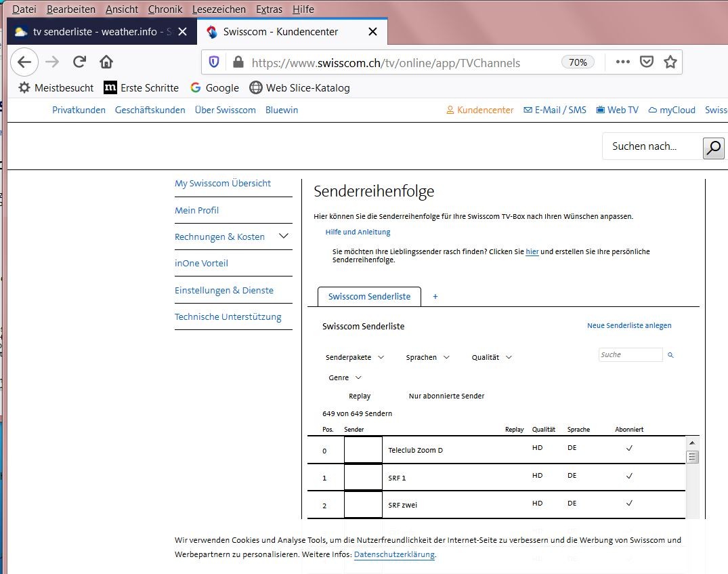The width and height of the screenshot is (728, 574).
Task: Open the Sprachen filter dropdown
Action: coord(427,357)
